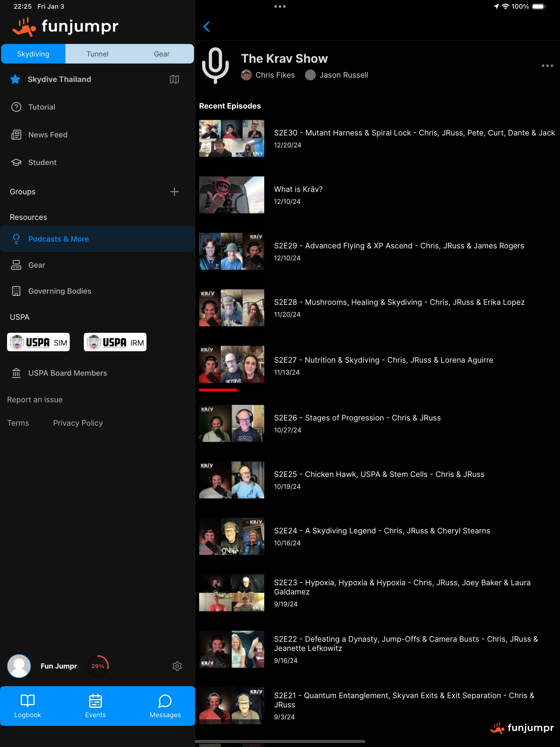The width and height of the screenshot is (560, 747).
Task: Click the blue favorite star icon
Action: pyautogui.click(x=15, y=79)
